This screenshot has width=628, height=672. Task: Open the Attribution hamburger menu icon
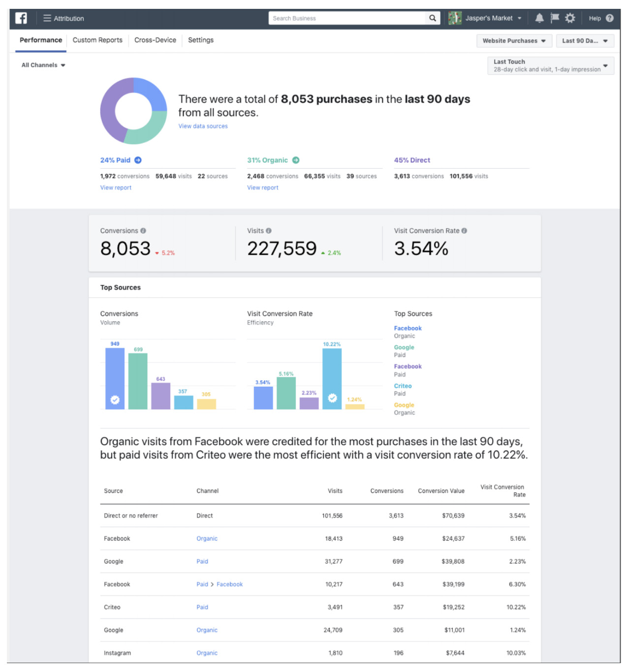pos(47,18)
